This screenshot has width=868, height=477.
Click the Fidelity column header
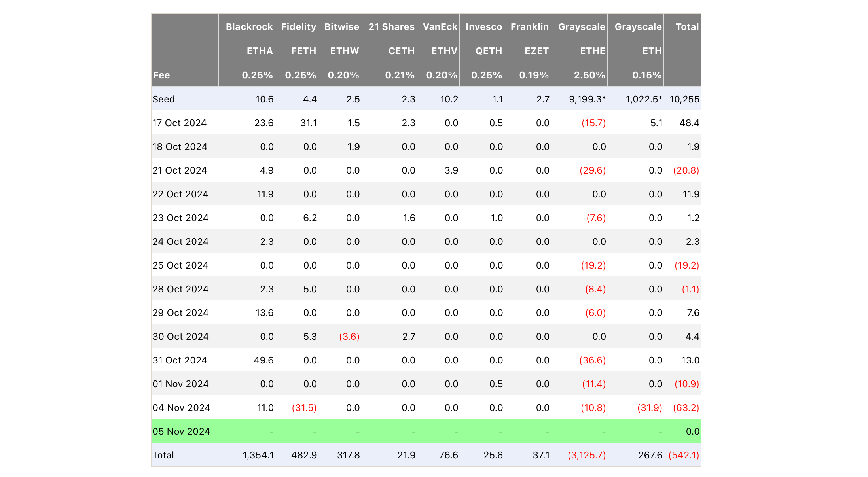(x=299, y=27)
